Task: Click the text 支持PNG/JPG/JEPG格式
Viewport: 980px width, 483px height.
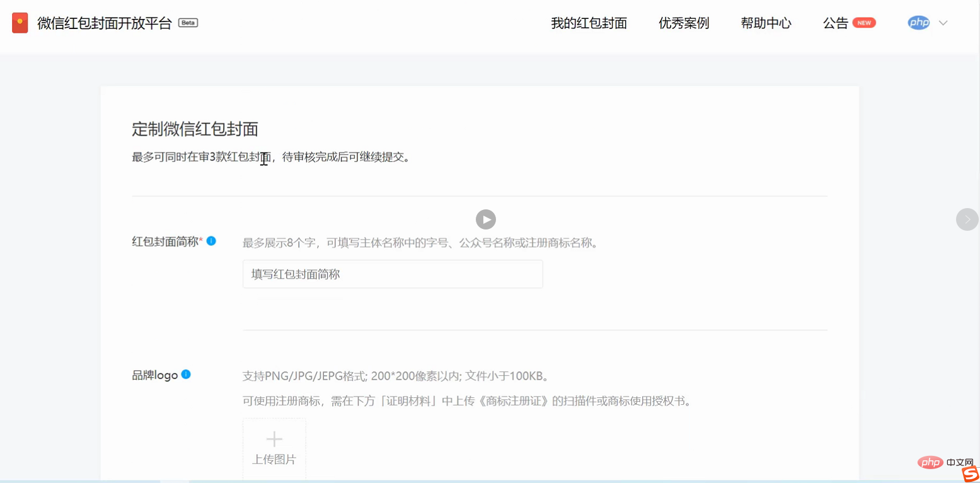Action: point(304,376)
